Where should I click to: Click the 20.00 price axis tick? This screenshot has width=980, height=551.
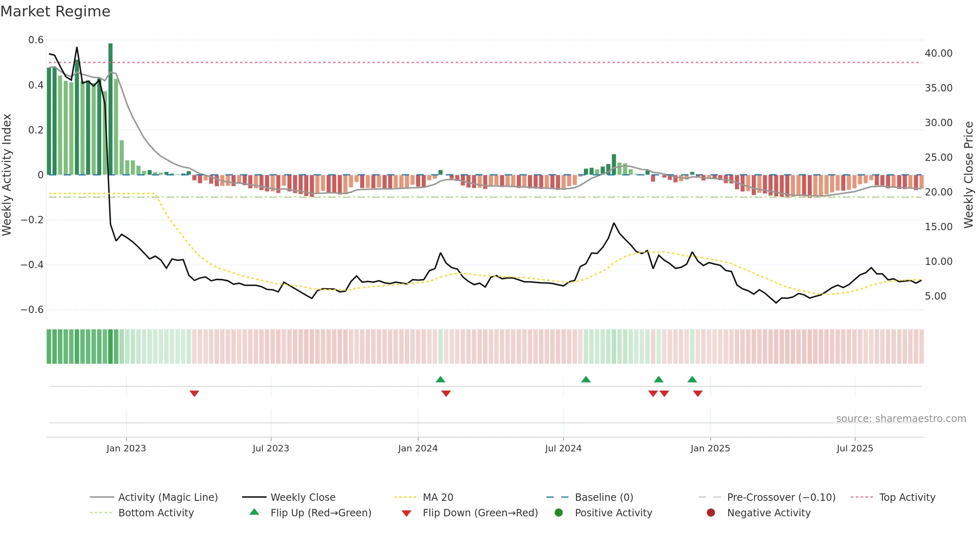pos(939,192)
